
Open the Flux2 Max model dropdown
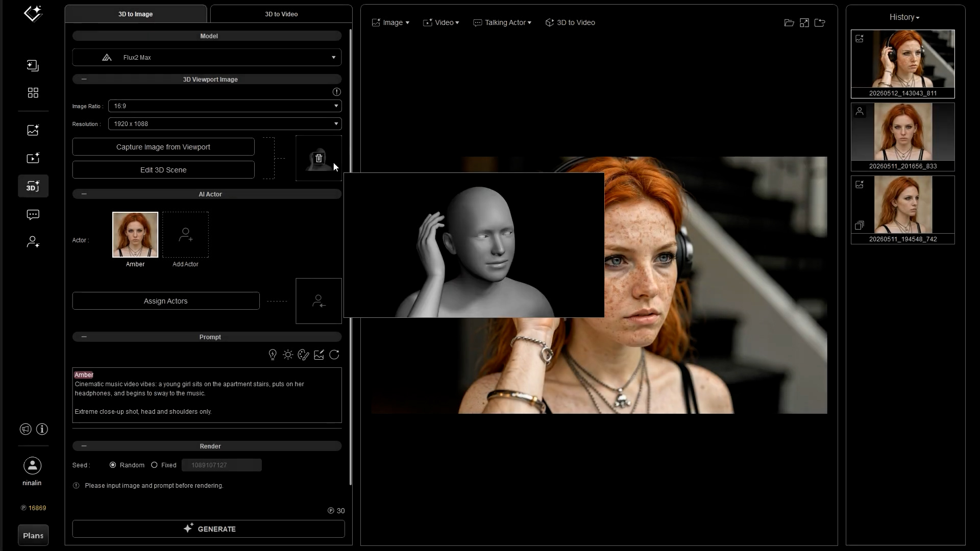pos(207,57)
